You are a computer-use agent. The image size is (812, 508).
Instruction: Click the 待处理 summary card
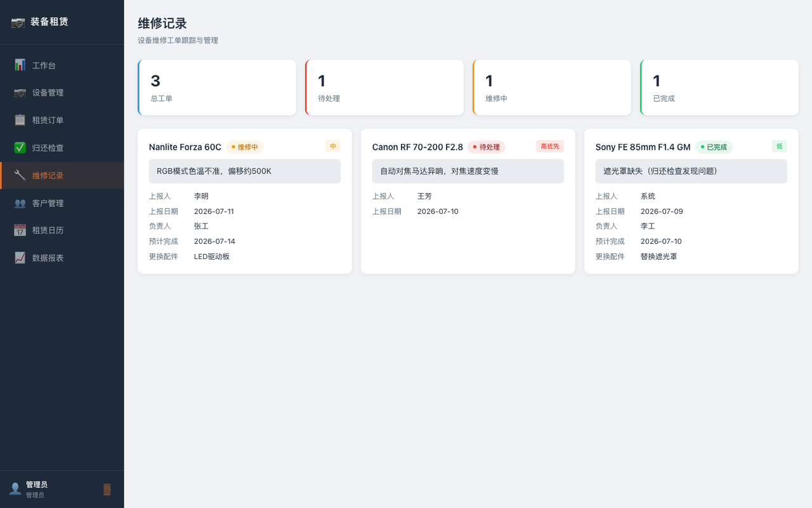(384, 88)
